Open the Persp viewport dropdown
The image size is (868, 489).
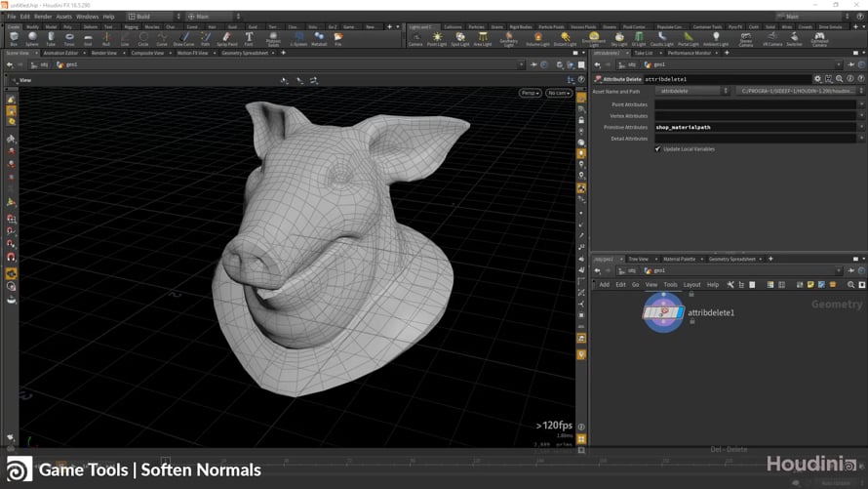click(x=530, y=93)
